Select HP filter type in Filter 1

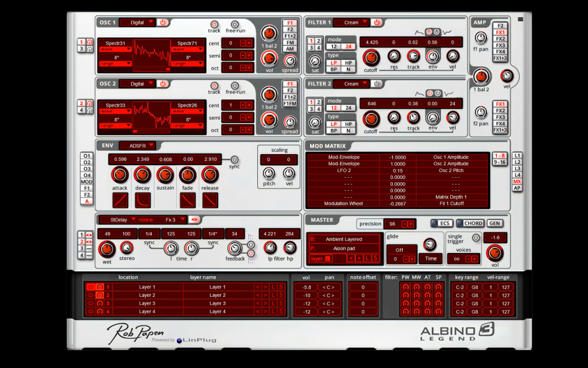click(x=349, y=63)
